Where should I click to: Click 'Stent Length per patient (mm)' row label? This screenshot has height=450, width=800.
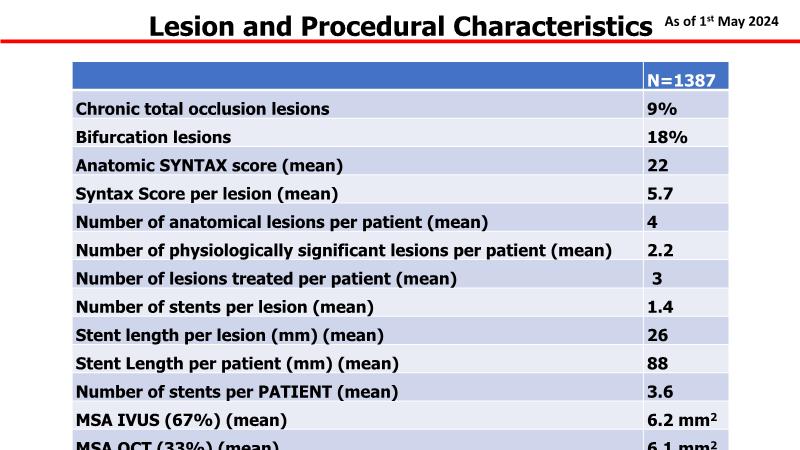point(237,363)
